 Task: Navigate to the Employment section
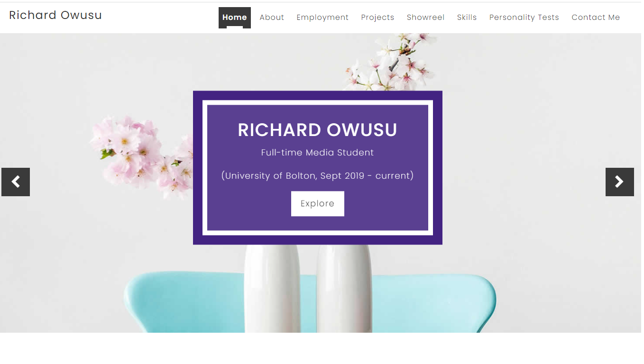322,18
